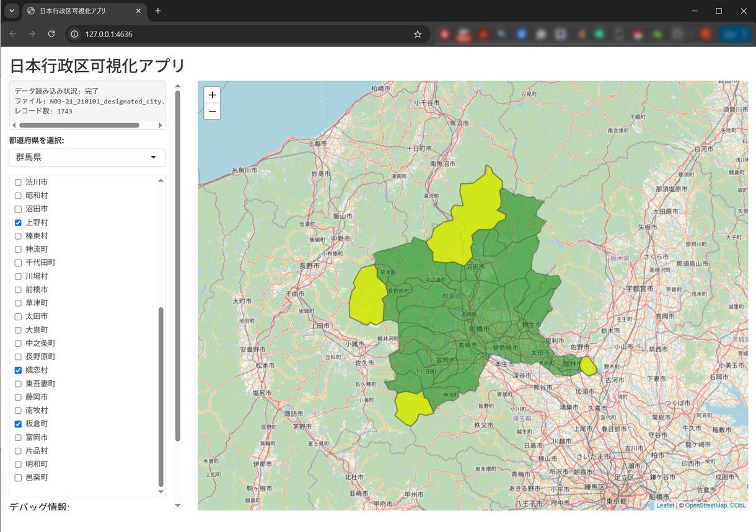Click the 日本行政区可視化アプリ page heading
Image resolution: width=756 pixels, height=532 pixels.
[98, 66]
